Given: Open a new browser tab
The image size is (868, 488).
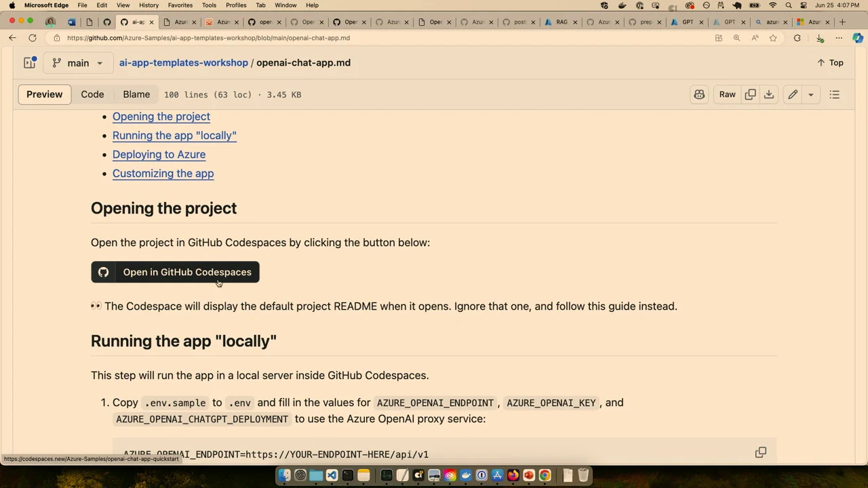Looking at the screenshot, I should point(842,22).
